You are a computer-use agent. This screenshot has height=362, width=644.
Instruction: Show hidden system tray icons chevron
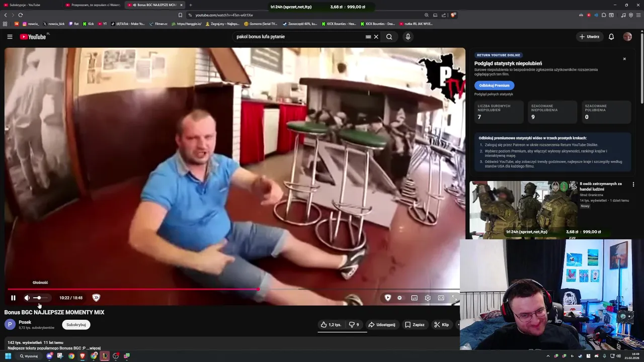pos(548,356)
